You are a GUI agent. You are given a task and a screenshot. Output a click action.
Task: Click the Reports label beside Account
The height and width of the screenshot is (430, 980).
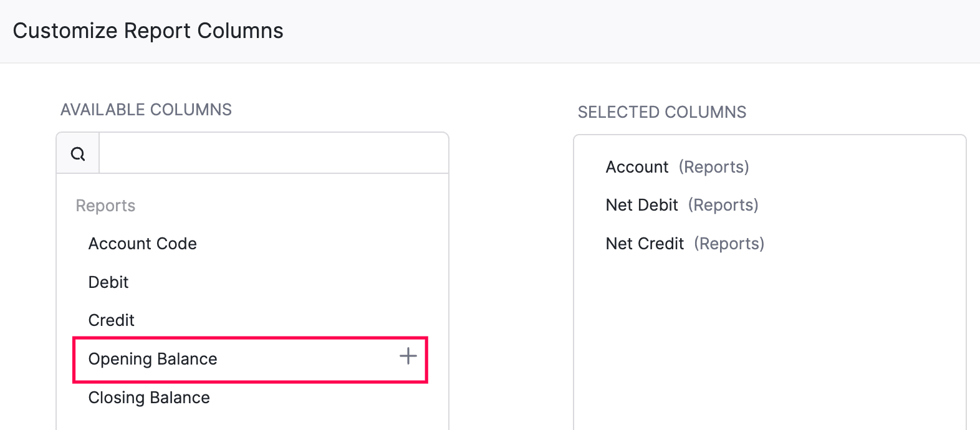pos(714,166)
